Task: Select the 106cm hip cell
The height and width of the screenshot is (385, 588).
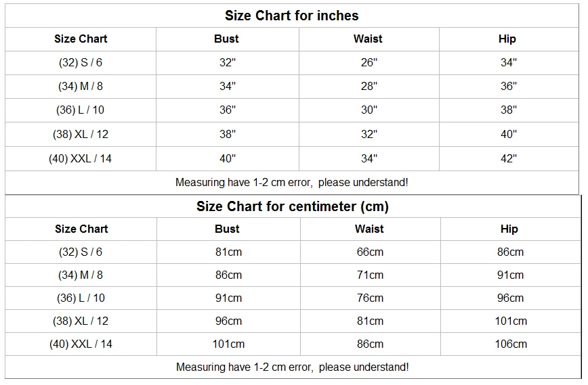Action: click(x=510, y=344)
